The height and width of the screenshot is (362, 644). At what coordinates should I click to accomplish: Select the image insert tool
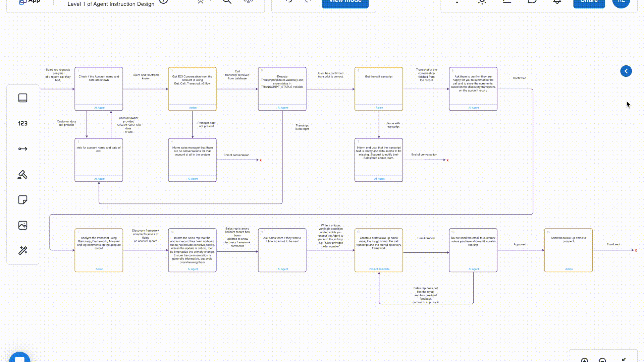(23, 225)
